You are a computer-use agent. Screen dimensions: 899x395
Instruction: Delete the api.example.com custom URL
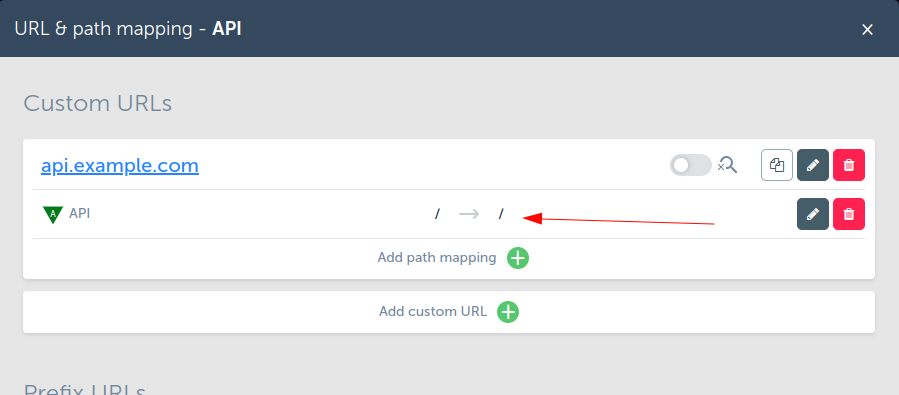(849, 165)
